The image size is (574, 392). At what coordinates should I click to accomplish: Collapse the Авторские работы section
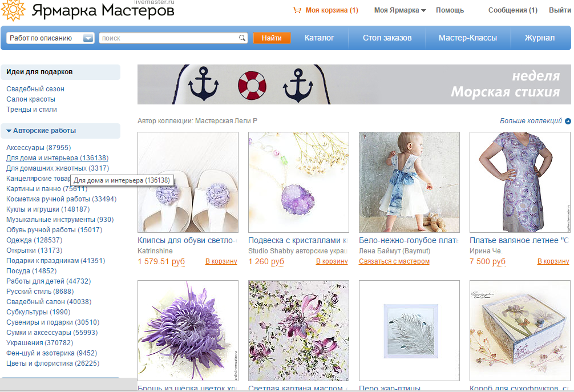pos(9,131)
